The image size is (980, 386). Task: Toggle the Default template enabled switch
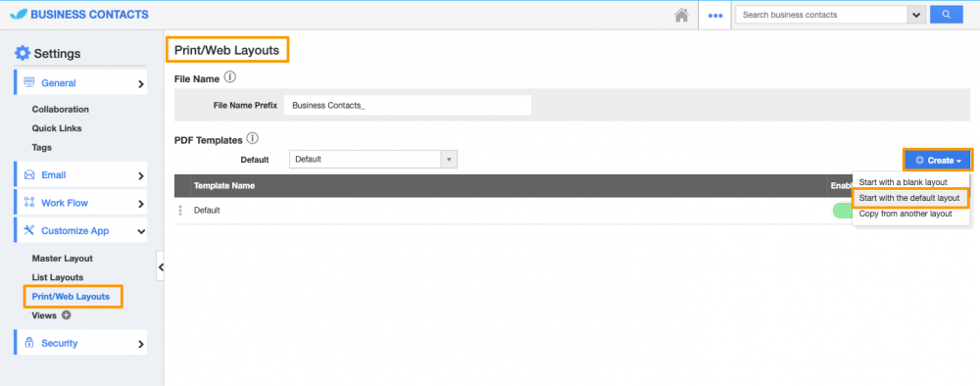843,211
